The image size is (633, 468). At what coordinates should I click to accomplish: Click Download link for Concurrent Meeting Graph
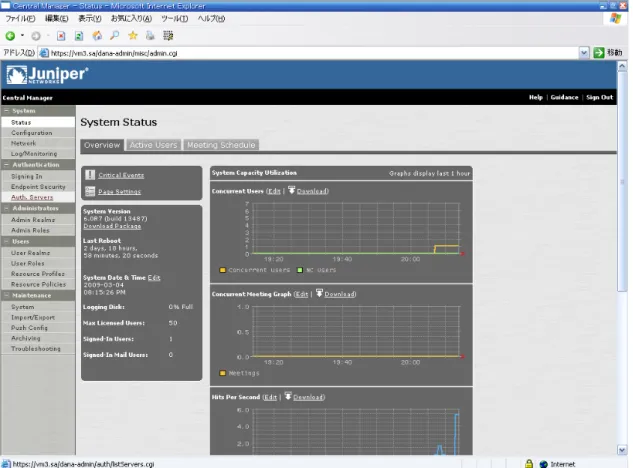[x=340, y=294]
